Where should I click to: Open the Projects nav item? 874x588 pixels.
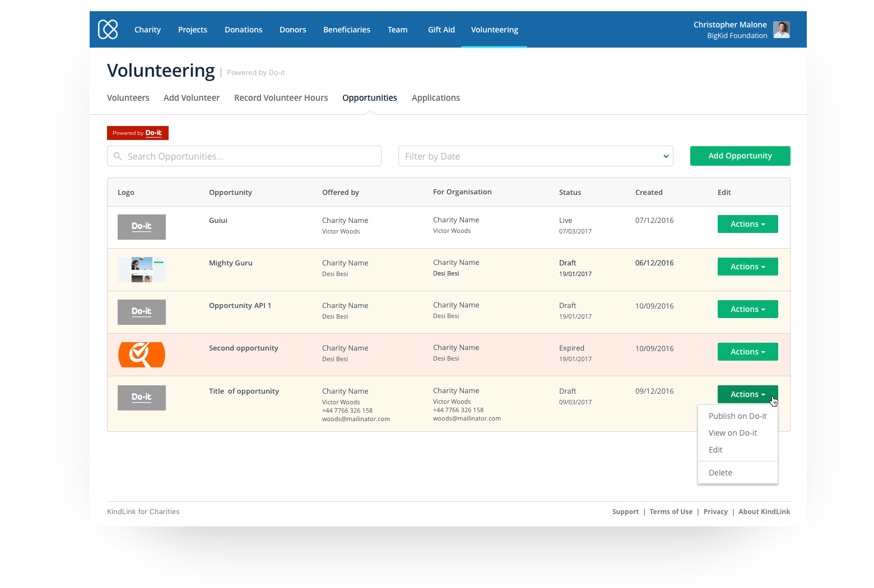(193, 30)
